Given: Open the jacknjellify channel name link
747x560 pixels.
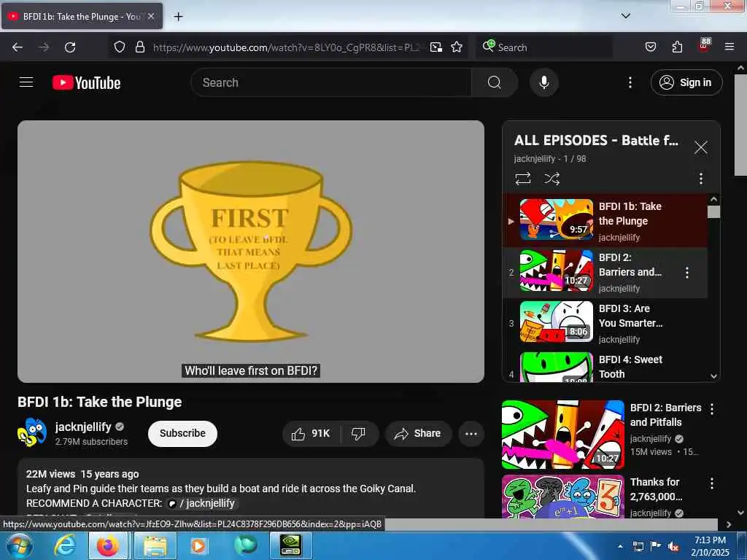Looking at the screenshot, I should click(83, 427).
